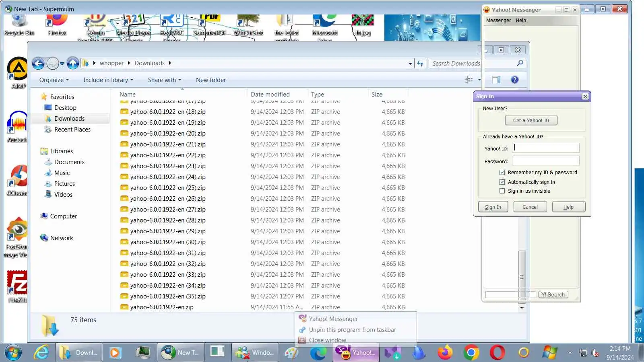Show hidden tray icons arrow
The image size is (644, 362).
[x=570, y=353]
